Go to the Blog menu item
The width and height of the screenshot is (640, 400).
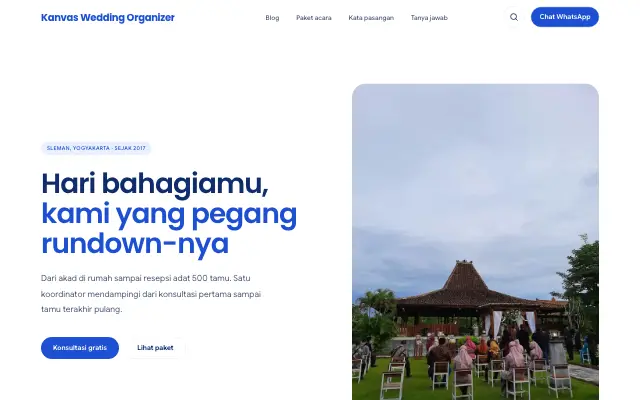pos(272,18)
